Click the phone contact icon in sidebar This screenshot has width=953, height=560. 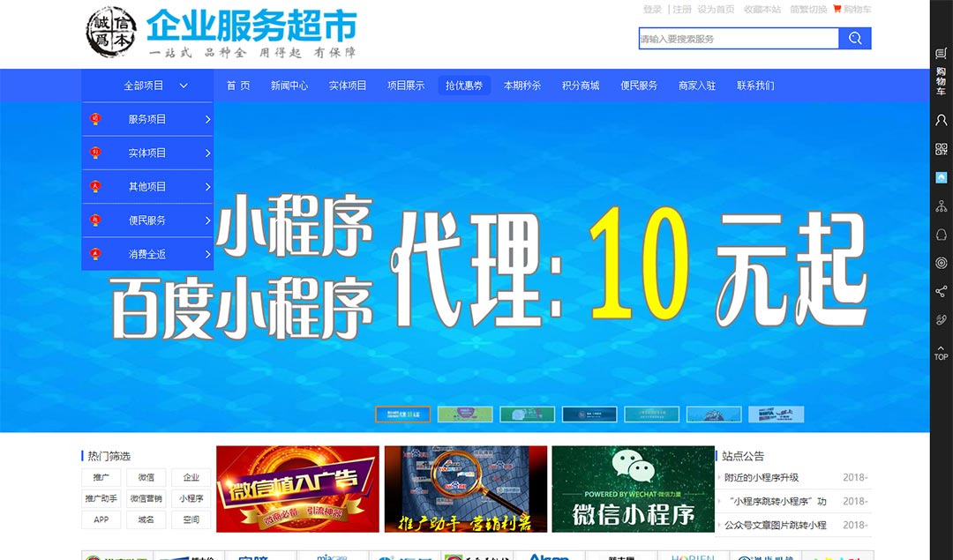[x=941, y=319]
